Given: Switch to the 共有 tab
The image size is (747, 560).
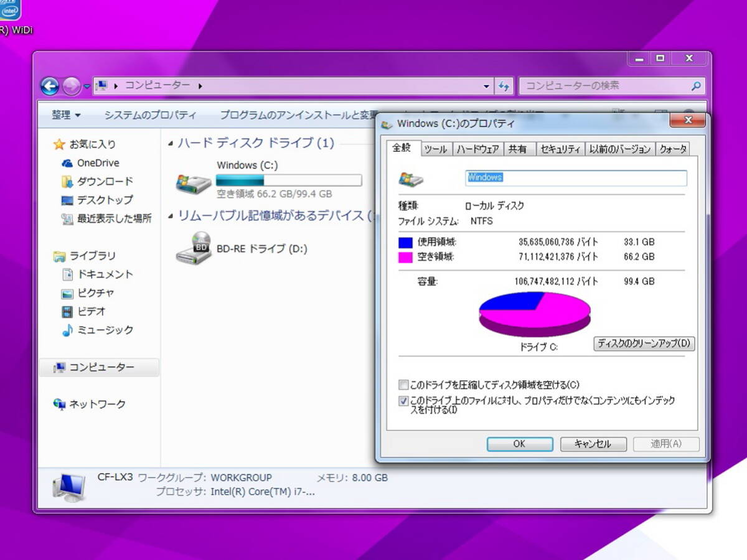Looking at the screenshot, I should click(x=518, y=149).
